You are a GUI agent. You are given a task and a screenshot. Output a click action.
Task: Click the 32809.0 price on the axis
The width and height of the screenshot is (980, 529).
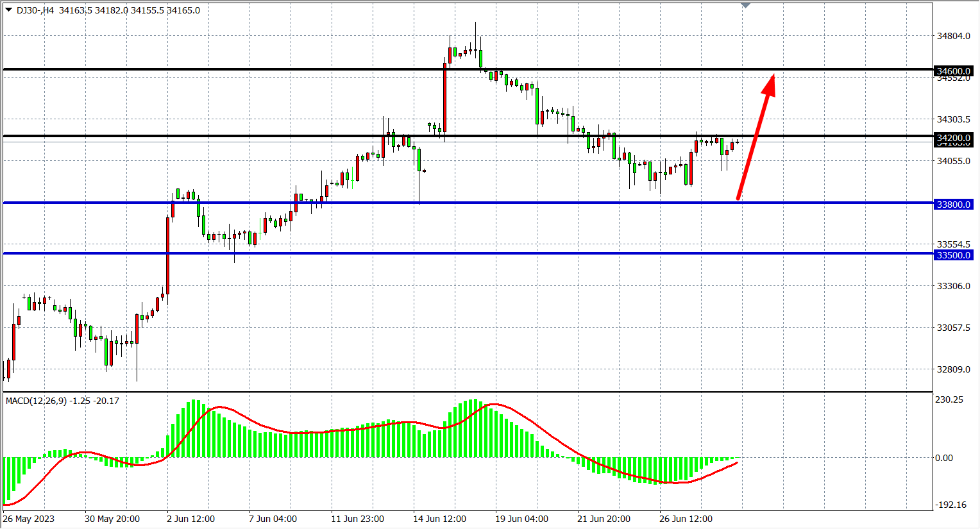coord(953,369)
